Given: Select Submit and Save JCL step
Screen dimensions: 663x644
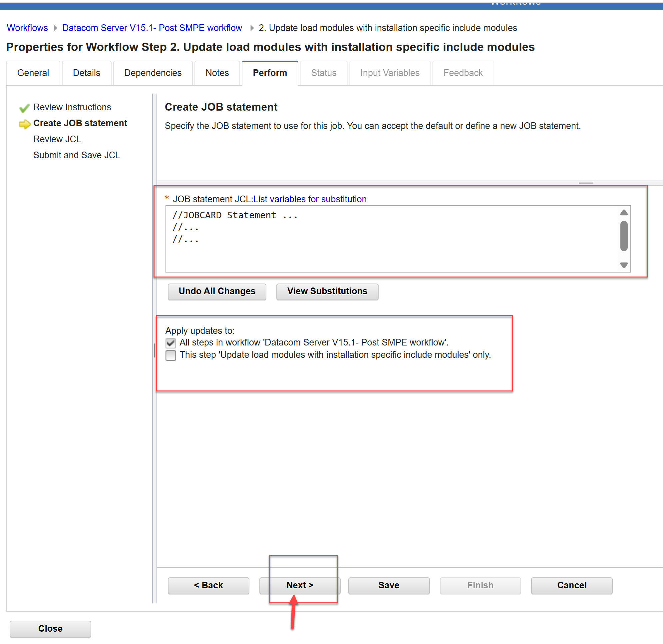Looking at the screenshot, I should tap(77, 155).
